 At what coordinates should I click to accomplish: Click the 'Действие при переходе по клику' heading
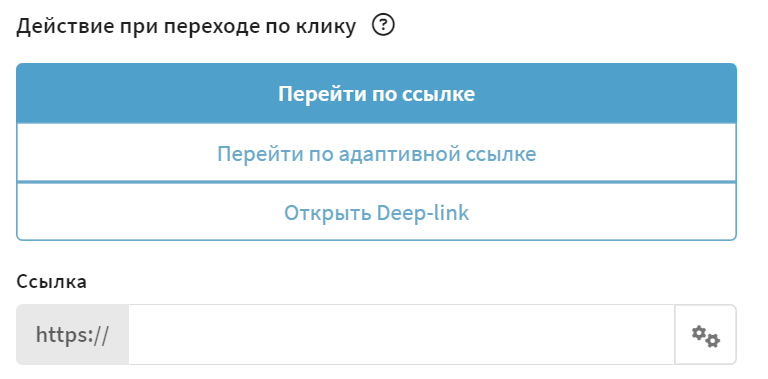[186, 27]
